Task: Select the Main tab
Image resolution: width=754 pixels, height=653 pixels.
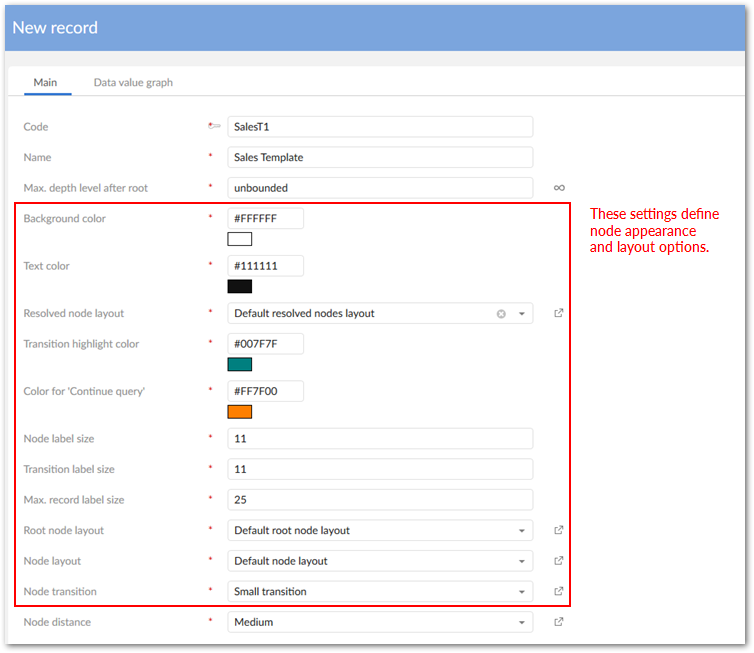Action: point(45,82)
